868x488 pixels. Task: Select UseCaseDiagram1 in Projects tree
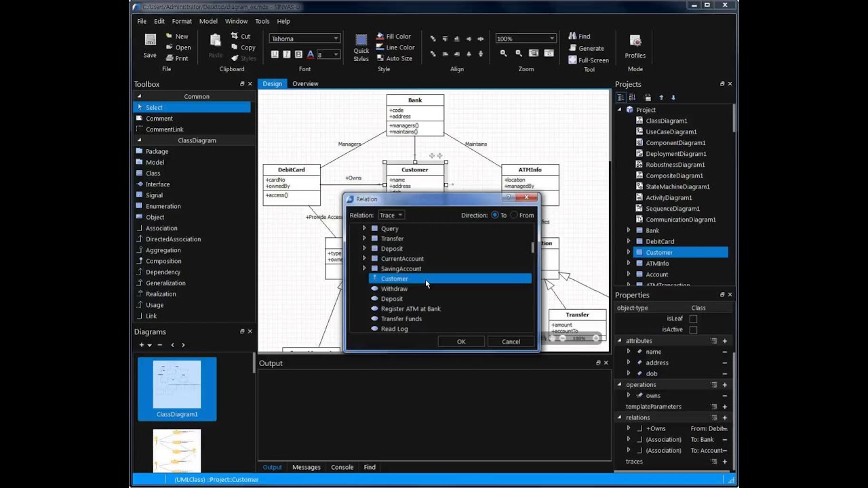tap(671, 131)
